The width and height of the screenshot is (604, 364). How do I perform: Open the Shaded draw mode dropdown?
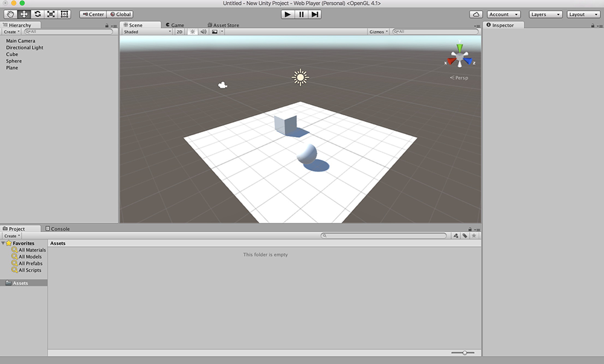tap(147, 31)
